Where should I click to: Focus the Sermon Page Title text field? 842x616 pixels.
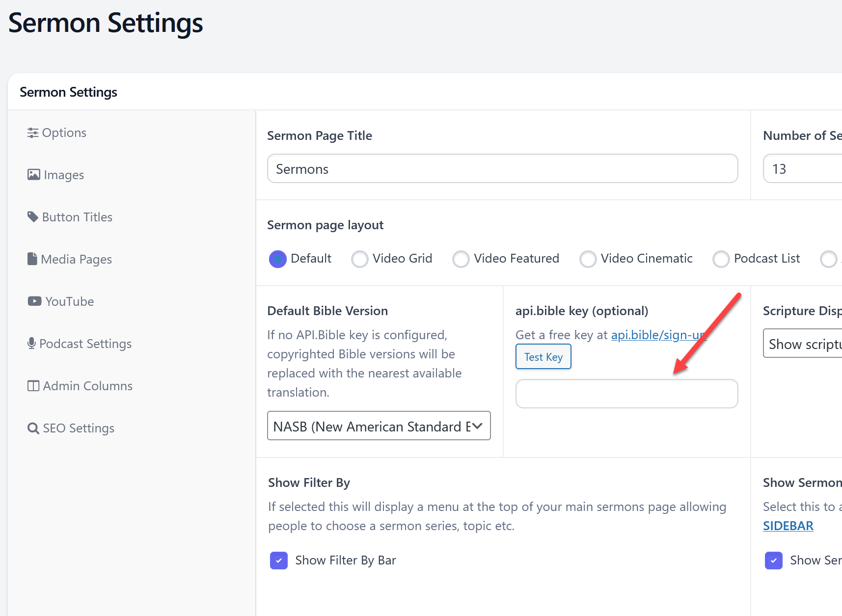tap(502, 169)
